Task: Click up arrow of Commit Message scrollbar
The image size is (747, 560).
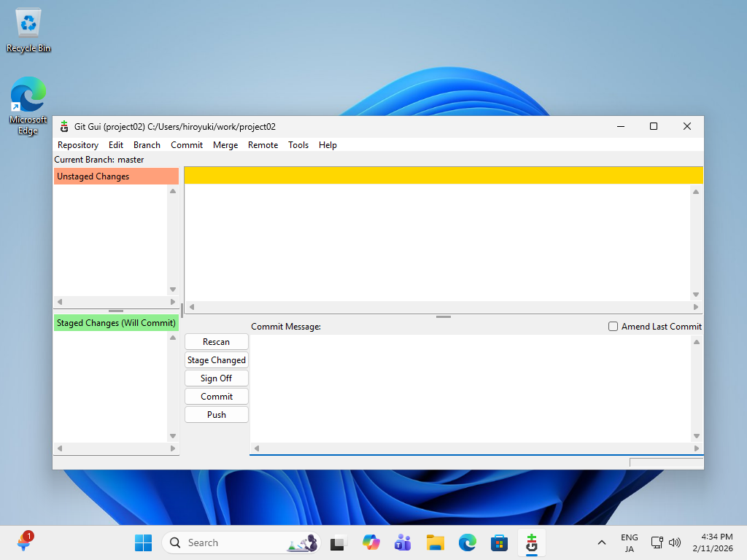Action: [x=697, y=342]
